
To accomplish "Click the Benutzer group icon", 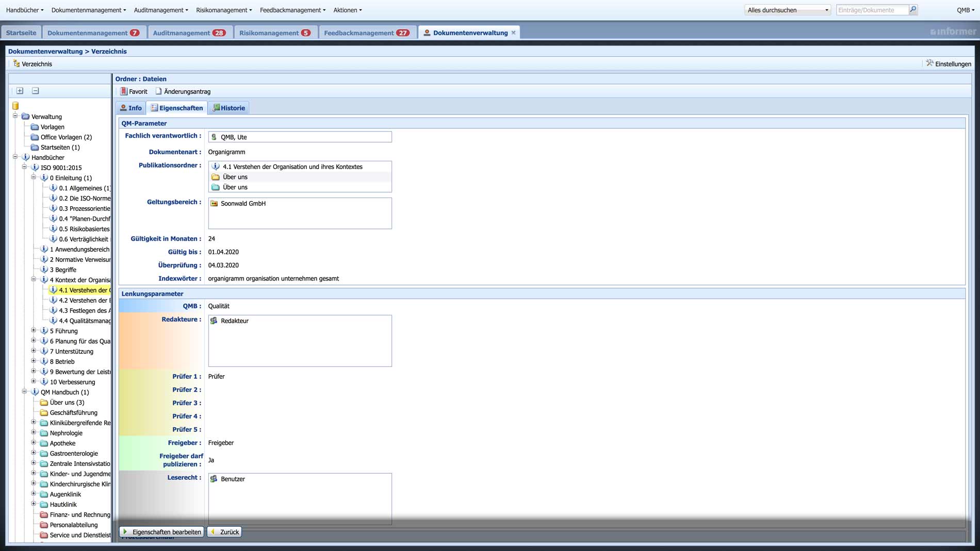I will (x=214, y=479).
